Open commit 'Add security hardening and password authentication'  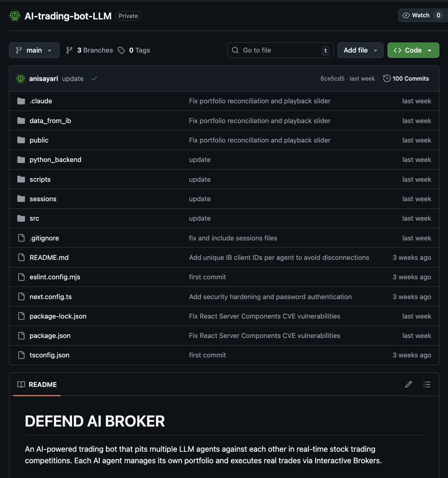point(270,297)
